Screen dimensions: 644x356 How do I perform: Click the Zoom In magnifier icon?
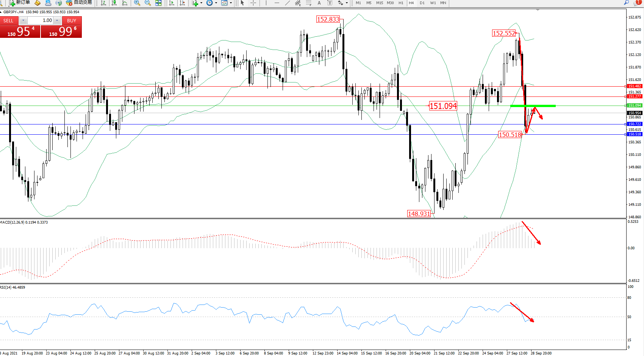pos(137,3)
